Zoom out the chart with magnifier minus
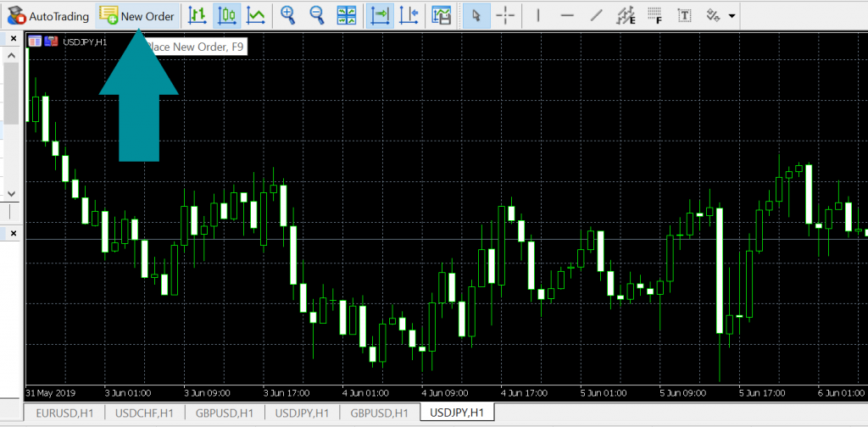Image resolution: width=868 pixels, height=427 pixels. pyautogui.click(x=317, y=16)
